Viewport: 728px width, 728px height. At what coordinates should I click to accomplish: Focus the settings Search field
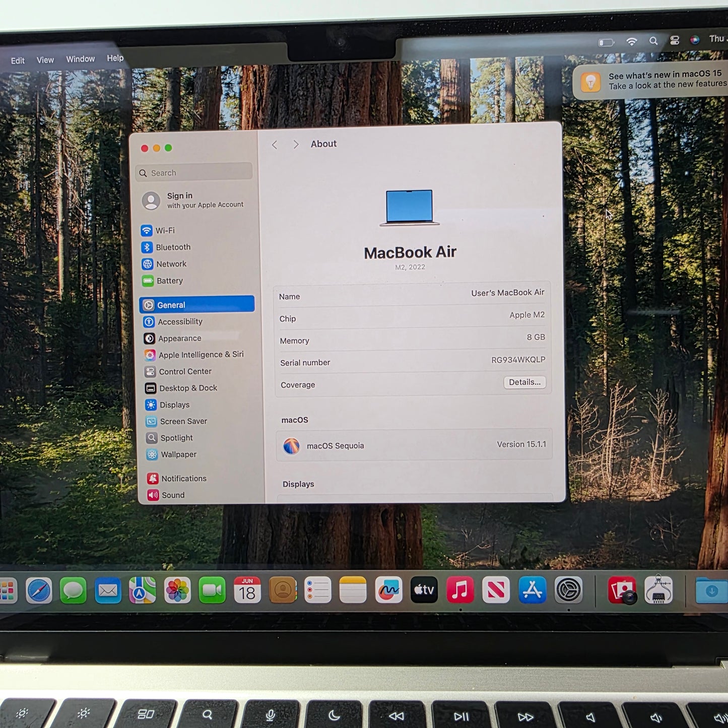(193, 172)
